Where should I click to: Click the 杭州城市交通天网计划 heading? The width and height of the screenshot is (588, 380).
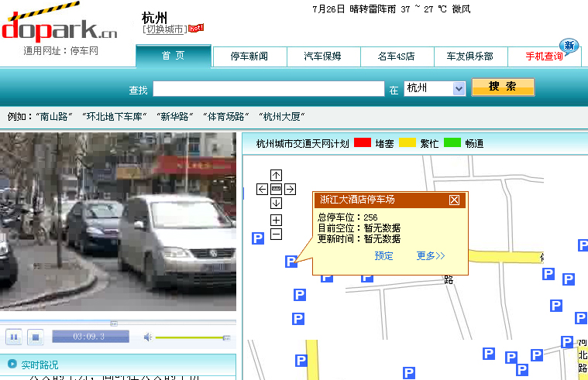click(x=302, y=143)
